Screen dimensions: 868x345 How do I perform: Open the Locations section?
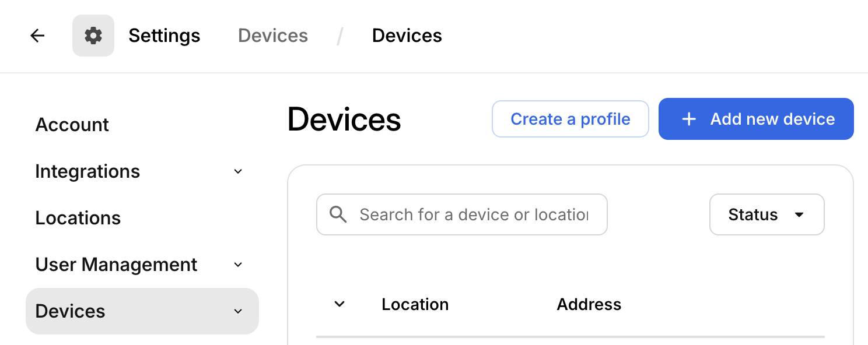click(x=78, y=218)
